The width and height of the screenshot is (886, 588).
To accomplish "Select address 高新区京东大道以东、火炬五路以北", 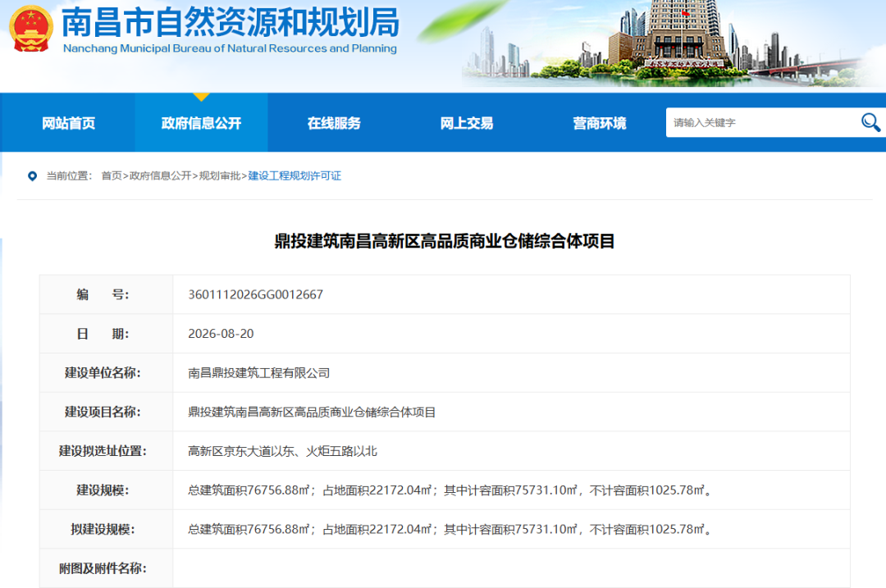I will click(x=282, y=451).
